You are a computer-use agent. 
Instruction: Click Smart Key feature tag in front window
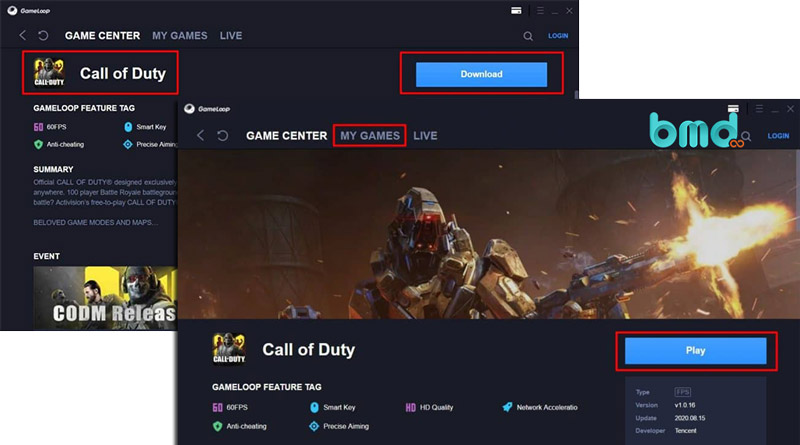(333, 407)
